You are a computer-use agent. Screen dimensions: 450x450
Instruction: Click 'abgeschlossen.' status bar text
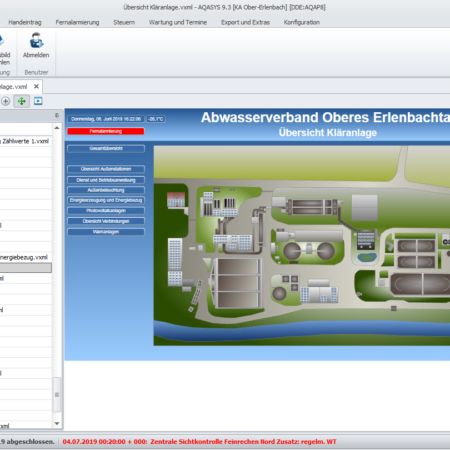pyautogui.click(x=30, y=442)
